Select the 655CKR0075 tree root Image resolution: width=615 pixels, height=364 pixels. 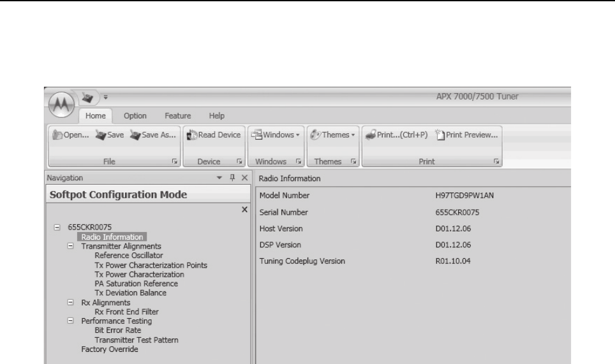tap(89, 227)
